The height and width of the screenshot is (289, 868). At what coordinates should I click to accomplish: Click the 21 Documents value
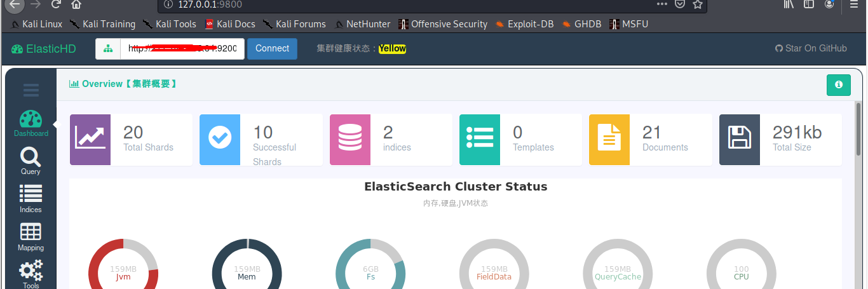(652, 132)
